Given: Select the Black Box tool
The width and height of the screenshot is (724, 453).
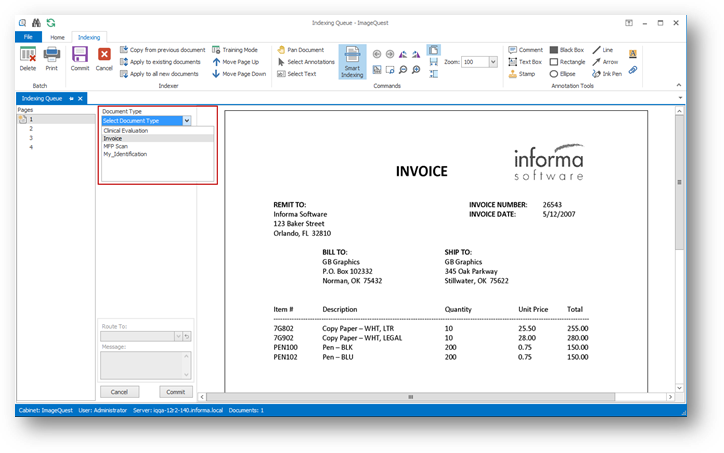Looking at the screenshot, I should pyautogui.click(x=567, y=50).
